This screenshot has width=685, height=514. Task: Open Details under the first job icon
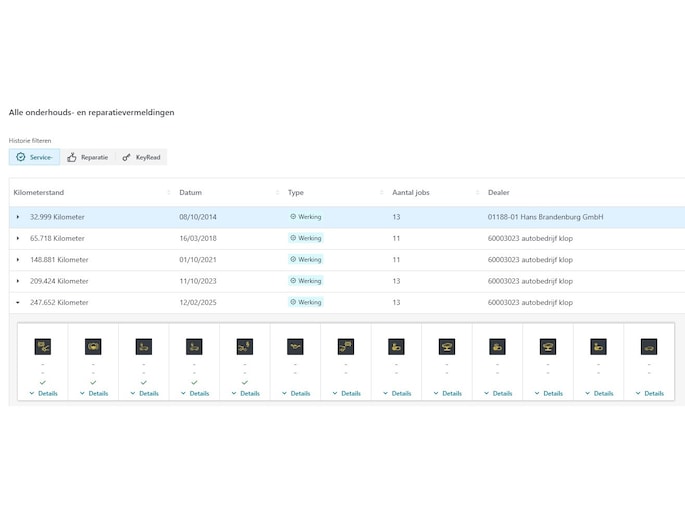[x=44, y=393]
